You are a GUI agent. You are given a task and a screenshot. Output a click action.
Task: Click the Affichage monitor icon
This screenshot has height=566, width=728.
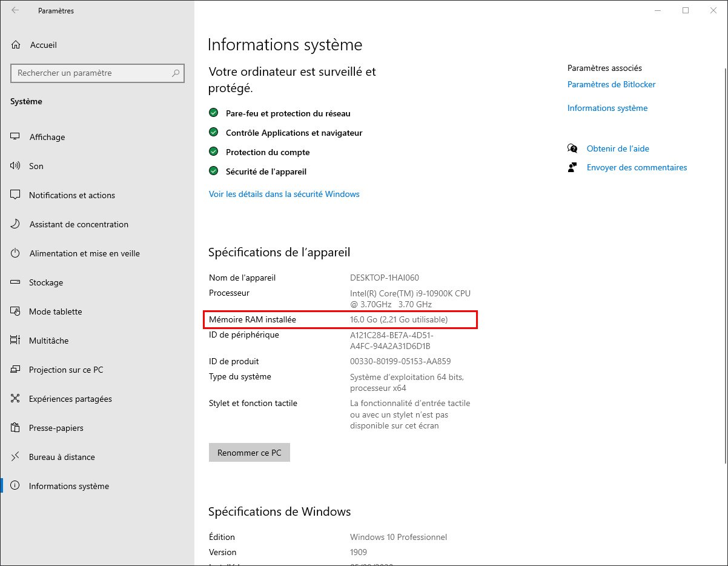tap(16, 137)
